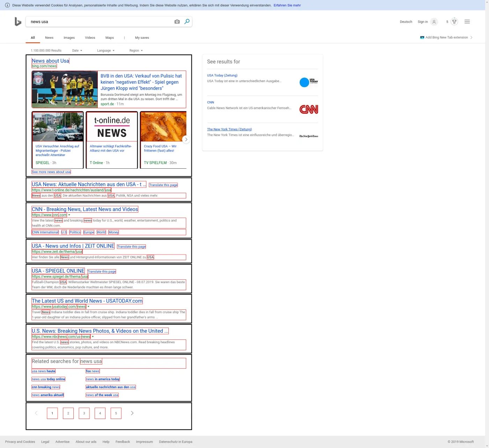
Task: Click the Erfahren Sie mehr link
Action: click(287, 5)
